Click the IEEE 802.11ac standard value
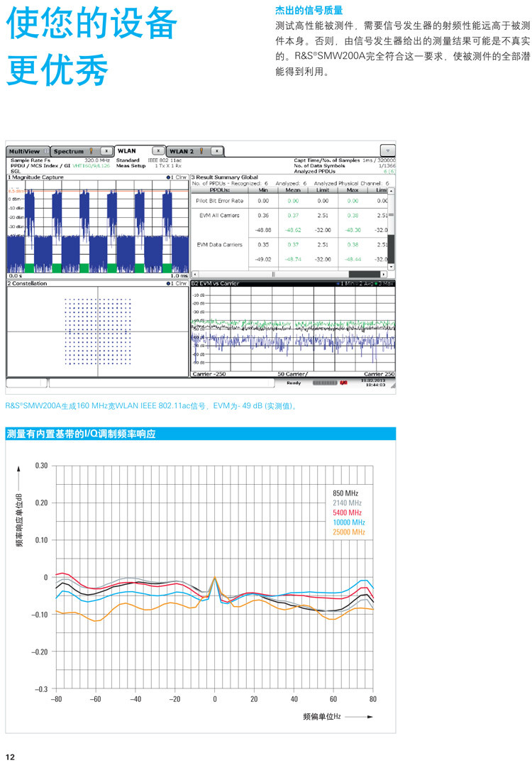Image resolution: width=532 pixels, height=763 pixels. pyautogui.click(x=165, y=160)
